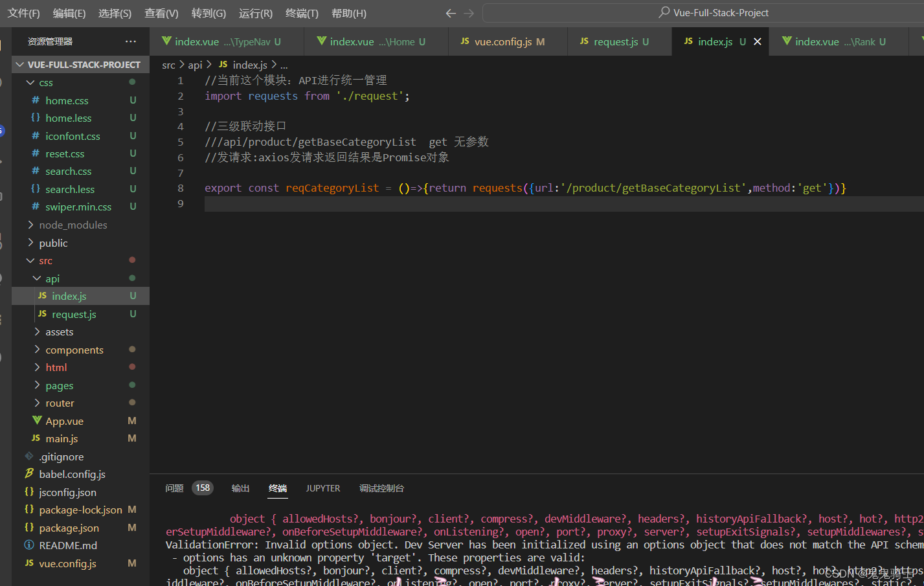This screenshot has height=586, width=924.
Task: Click the JS icon beside vue.config.js in the tree
Action: click(29, 563)
